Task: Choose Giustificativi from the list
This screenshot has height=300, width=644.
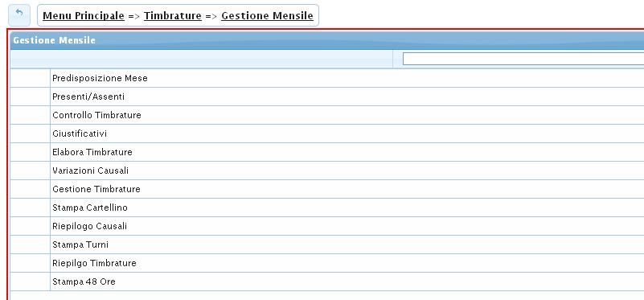Action: click(x=80, y=134)
